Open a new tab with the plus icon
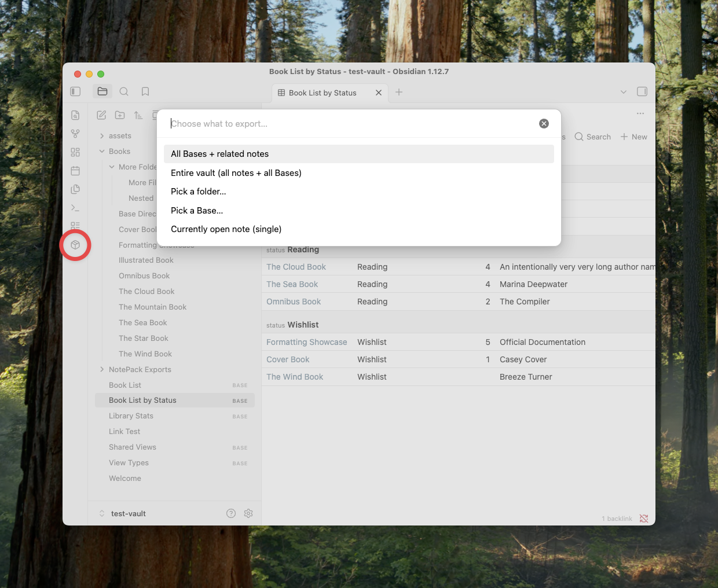Screen dimensions: 718x588 coord(399,92)
